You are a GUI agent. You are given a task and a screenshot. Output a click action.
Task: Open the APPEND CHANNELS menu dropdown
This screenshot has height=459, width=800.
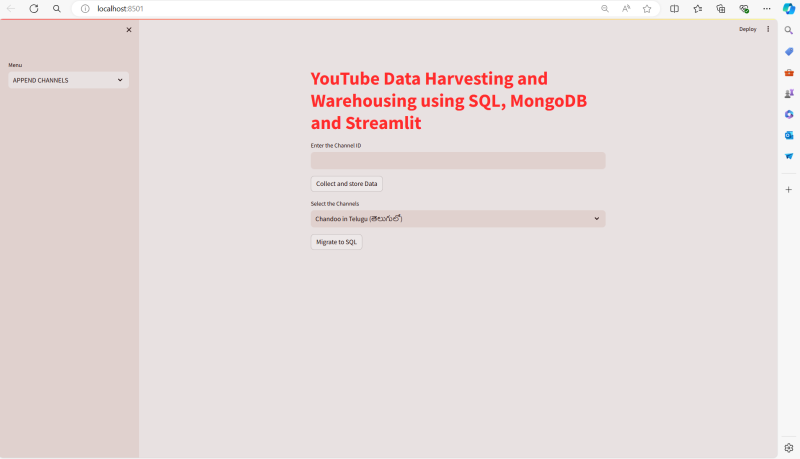click(x=68, y=80)
